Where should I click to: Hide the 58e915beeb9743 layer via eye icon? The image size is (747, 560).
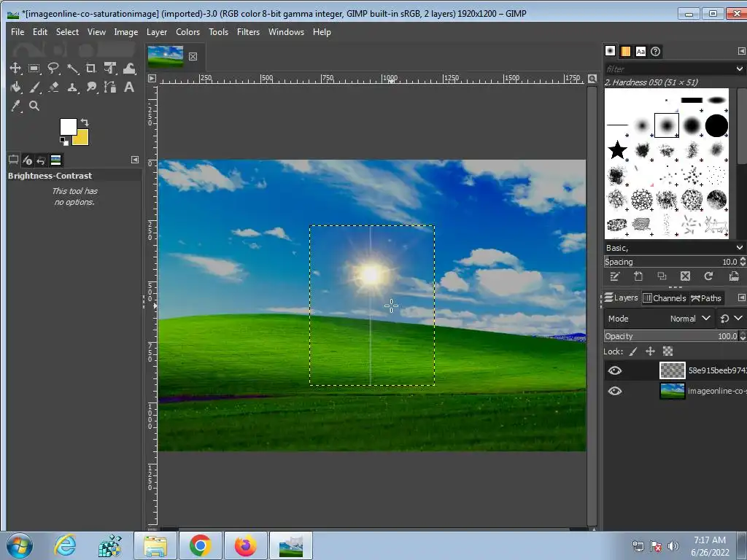pyautogui.click(x=615, y=370)
